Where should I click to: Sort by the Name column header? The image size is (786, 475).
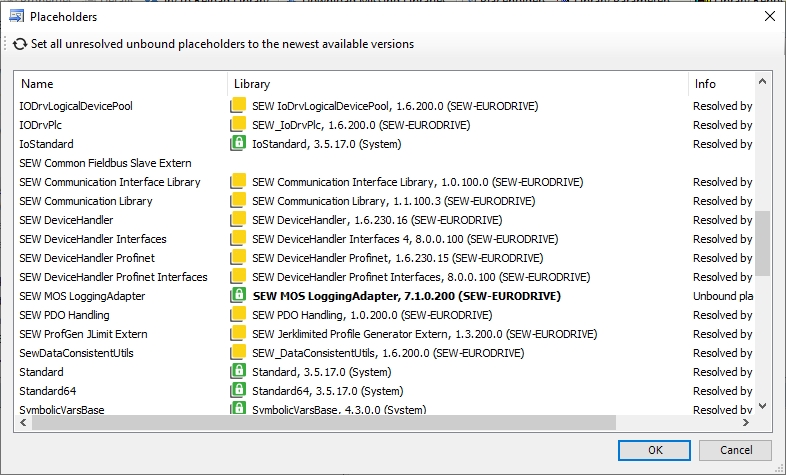(120, 84)
